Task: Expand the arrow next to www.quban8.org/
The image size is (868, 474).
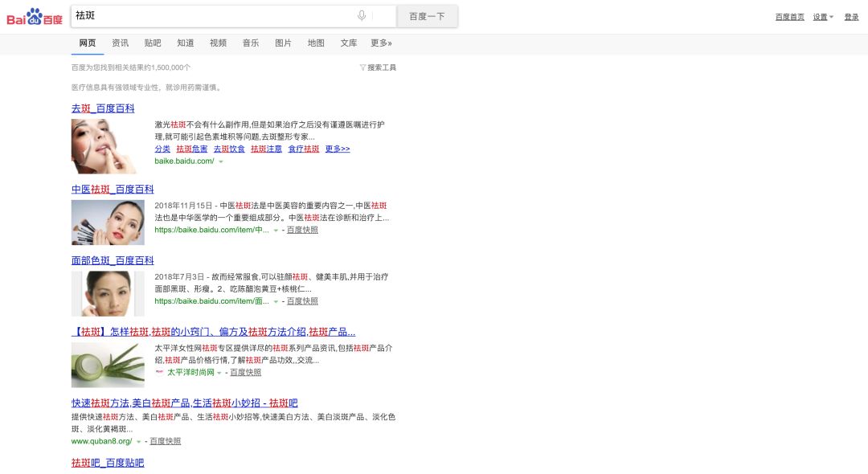Action: [x=139, y=441]
